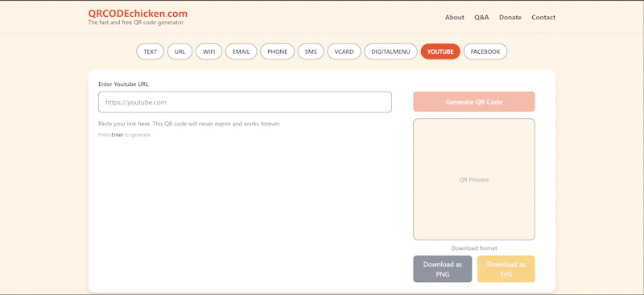This screenshot has height=295, width=644.
Task: Switch to the PHONE tab
Action: (x=277, y=51)
